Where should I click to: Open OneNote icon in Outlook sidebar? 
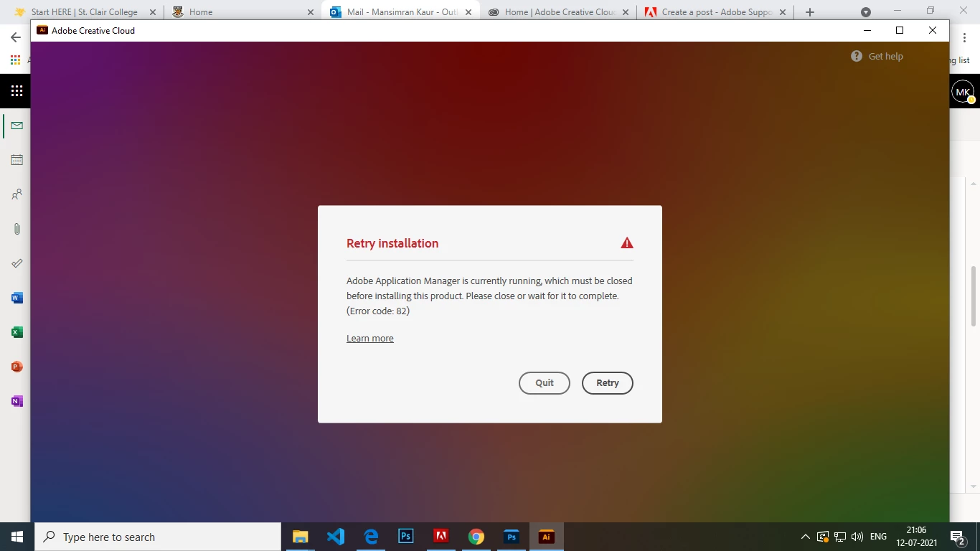tap(17, 401)
